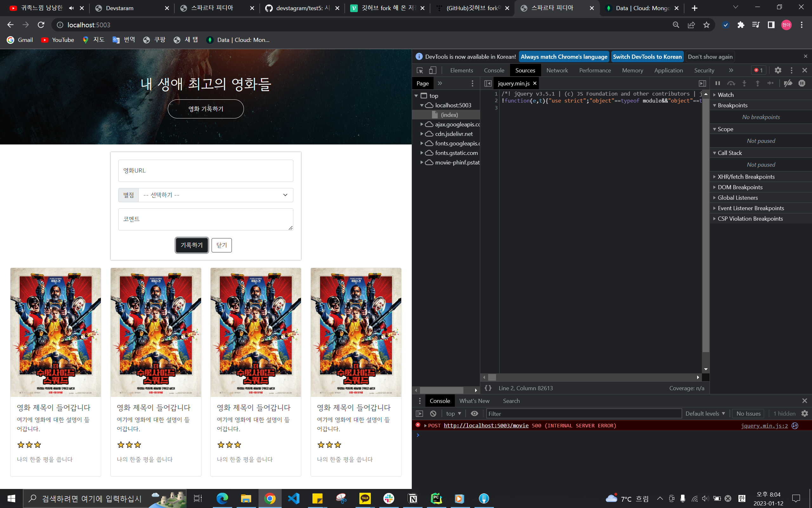Toggle the device toolbar icon
The image size is (812, 508).
click(x=433, y=70)
